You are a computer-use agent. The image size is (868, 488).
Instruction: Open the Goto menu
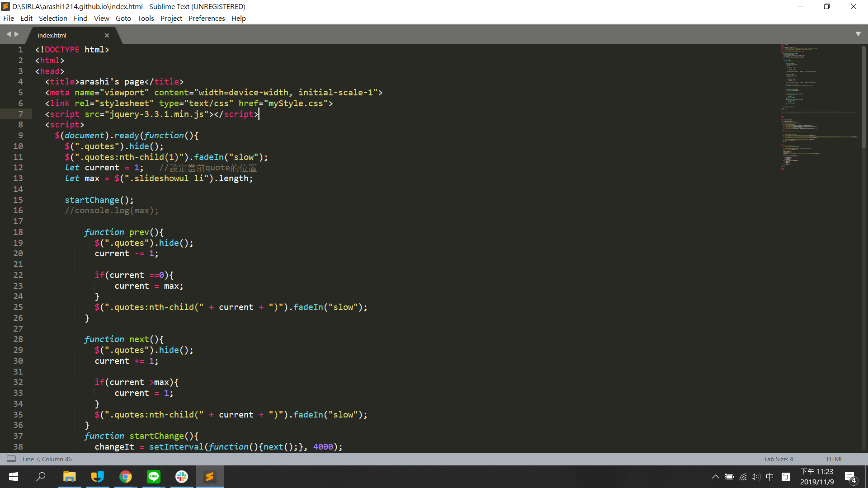[x=123, y=19]
